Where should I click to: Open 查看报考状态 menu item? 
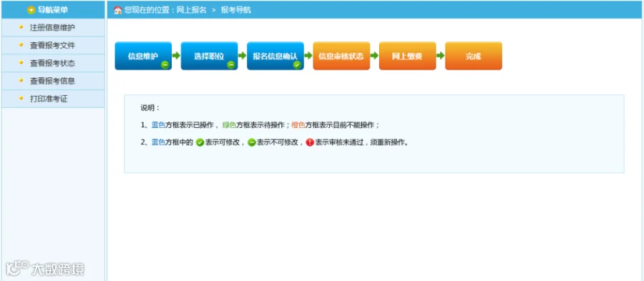tap(53, 63)
